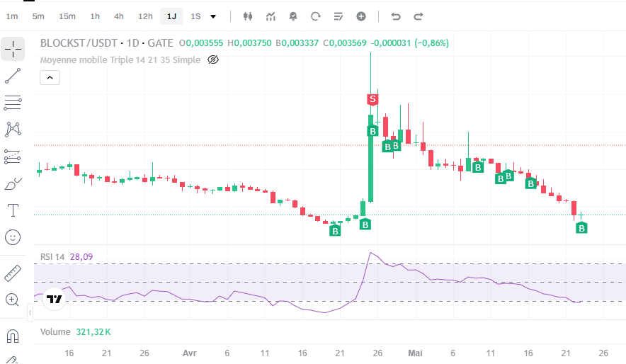Click the circular plus add button
The height and width of the screenshot is (364, 626).
[361, 16]
